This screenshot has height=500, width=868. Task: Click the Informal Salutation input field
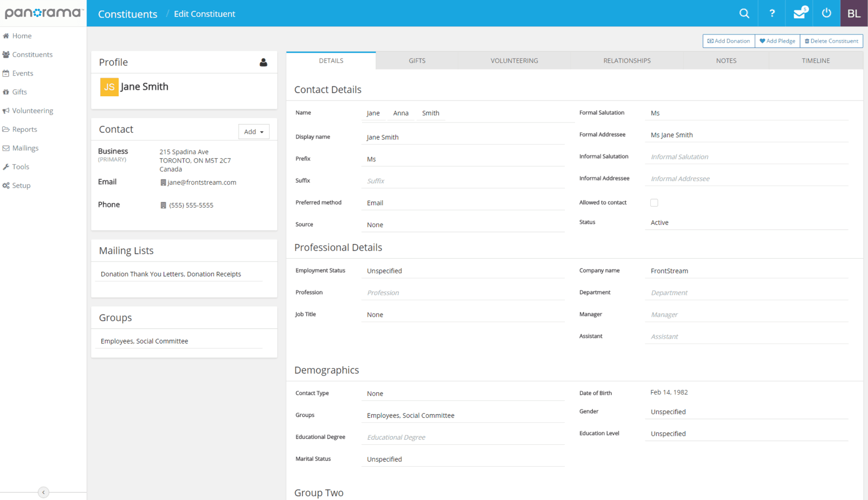pyautogui.click(x=747, y=157)
